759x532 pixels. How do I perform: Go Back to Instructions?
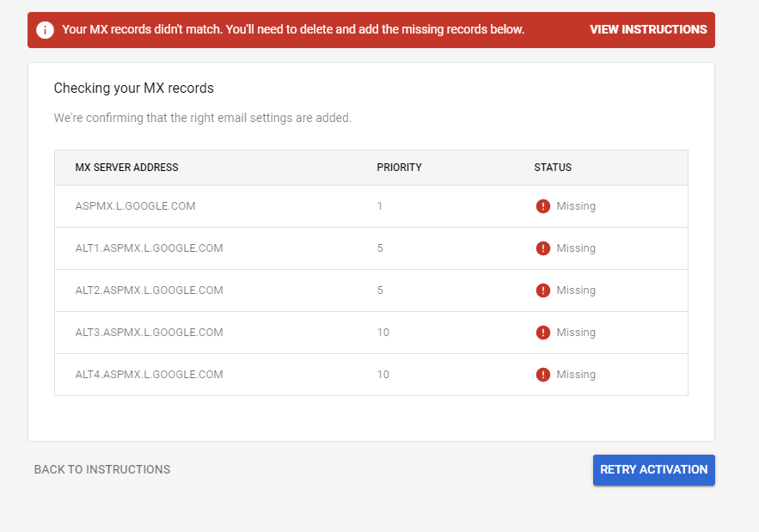102,469
